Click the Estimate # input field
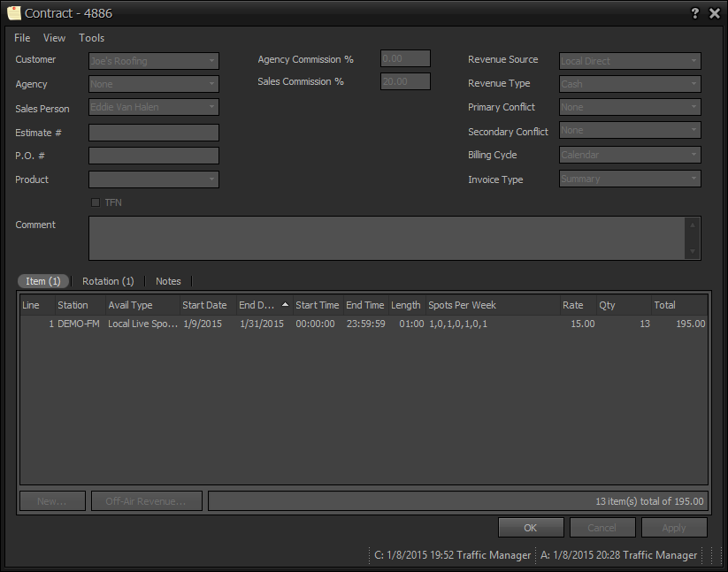Viewport: 728px width, 572px height. (154, 133)
